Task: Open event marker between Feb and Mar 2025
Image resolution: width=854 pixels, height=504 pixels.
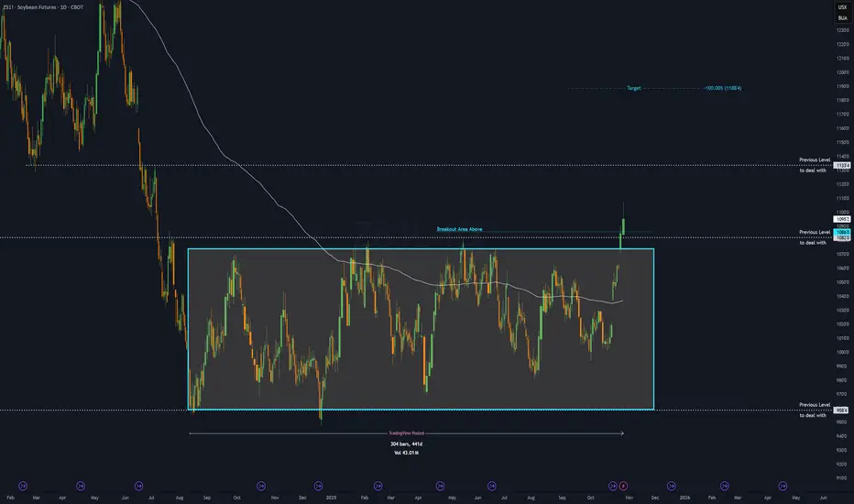Action: click(x=378, y=486)
